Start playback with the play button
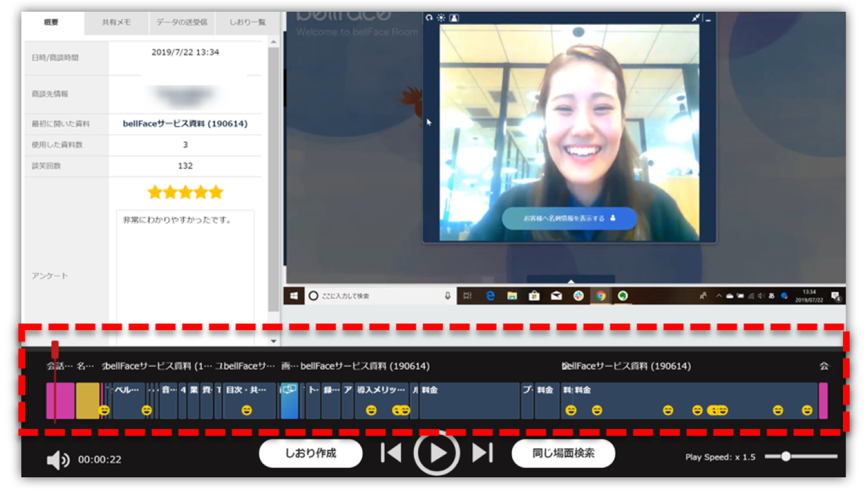This screenshot has height=489, width=868. pyautogui.click(x=437, y=453)
